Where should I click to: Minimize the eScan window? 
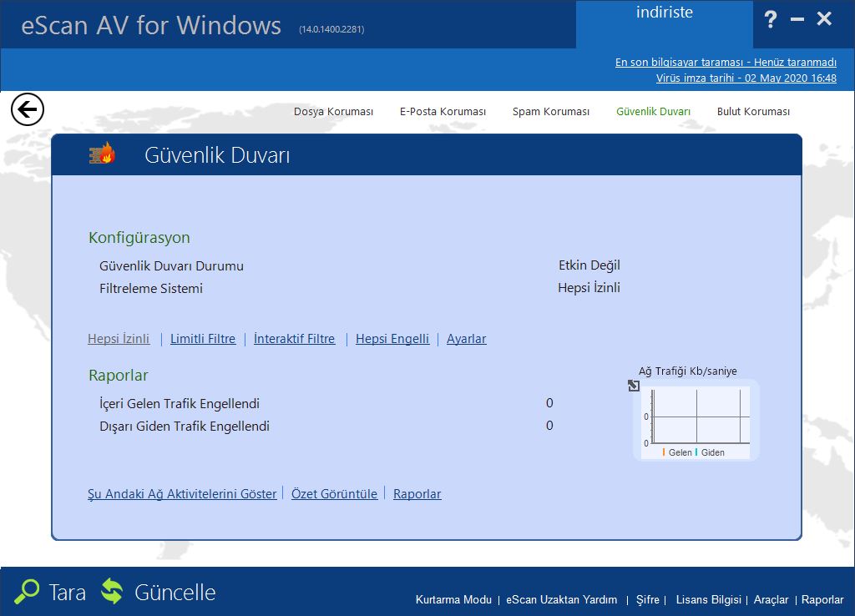[x=797, y=20]
